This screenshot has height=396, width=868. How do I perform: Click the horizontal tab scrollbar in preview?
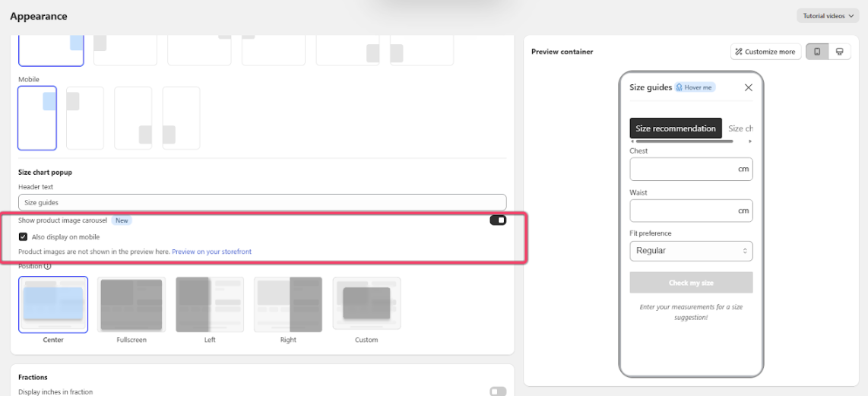pos(684,141)
